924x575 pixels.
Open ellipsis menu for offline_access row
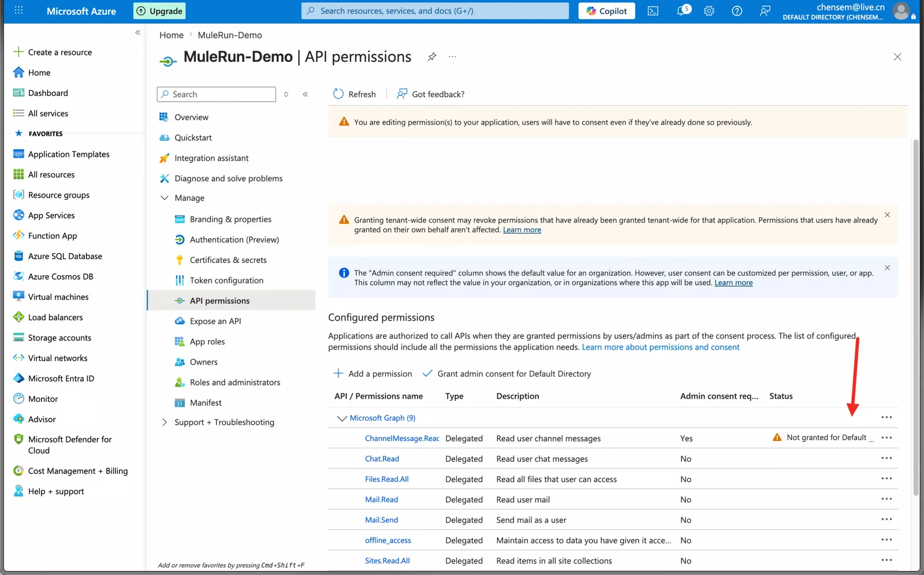886,540
